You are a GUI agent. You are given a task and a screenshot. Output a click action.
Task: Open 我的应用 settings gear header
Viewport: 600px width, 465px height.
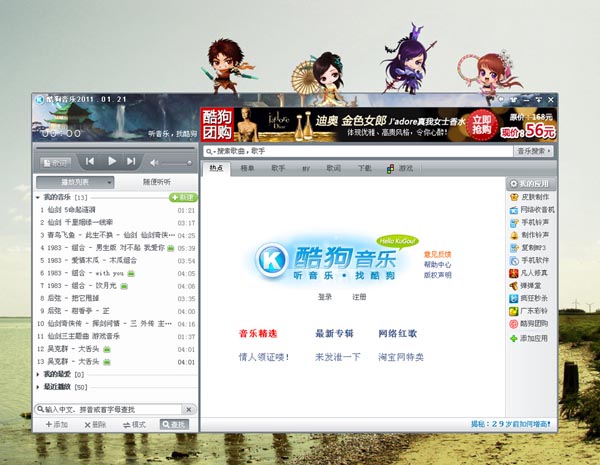(530, 184)
